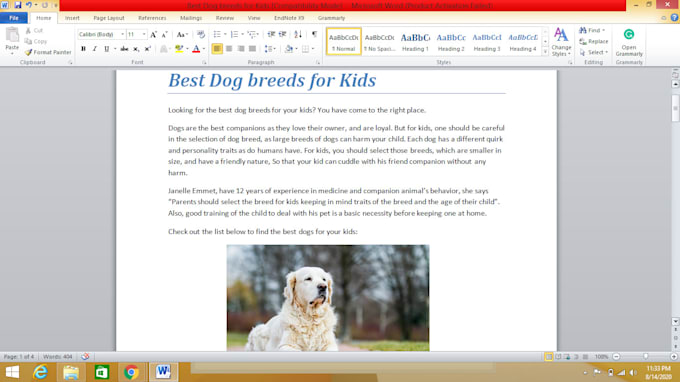Toggle Show/Hide paragraph marks

314,34
